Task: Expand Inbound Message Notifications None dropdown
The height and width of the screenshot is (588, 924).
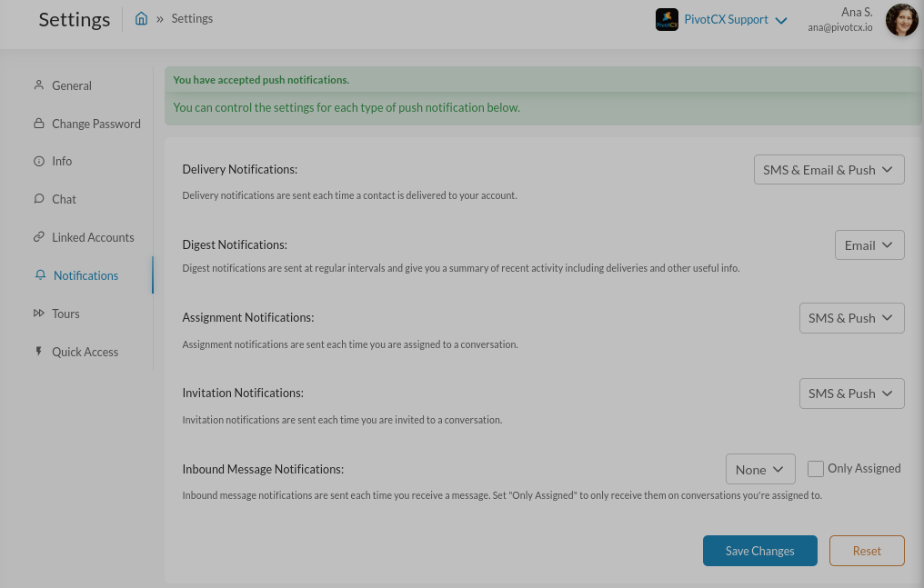Action: point(760,470)
